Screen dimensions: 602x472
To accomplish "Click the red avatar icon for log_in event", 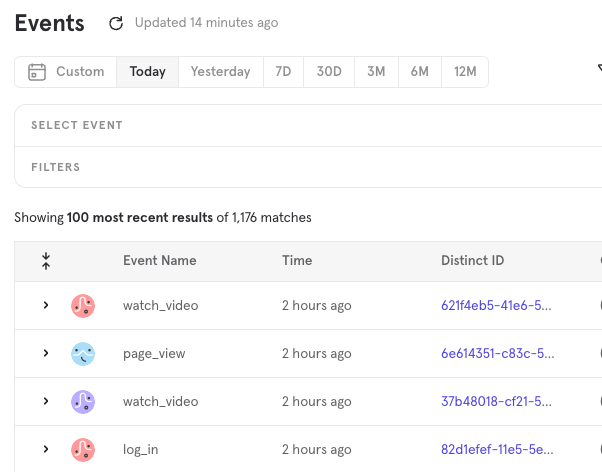I will tap(83, 450).
